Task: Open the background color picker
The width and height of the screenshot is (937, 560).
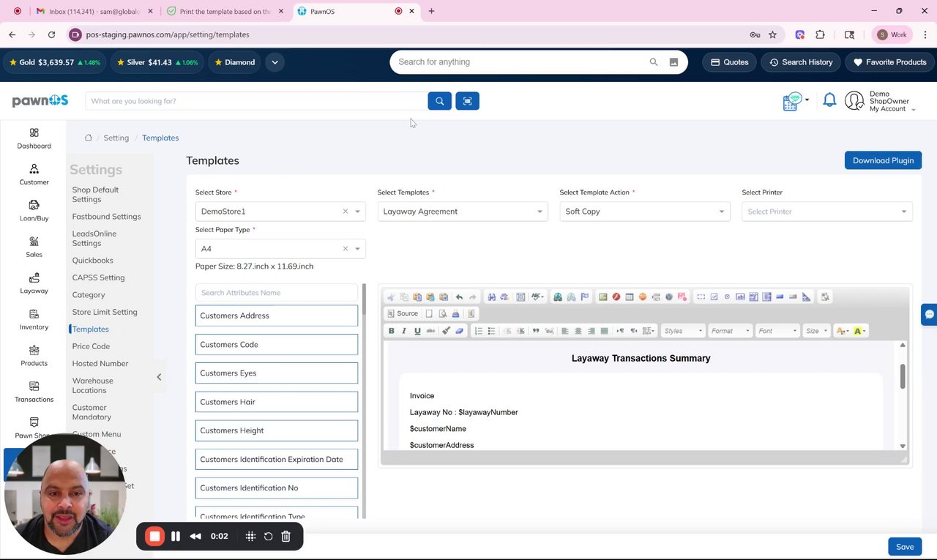Action: click(859, 331)
